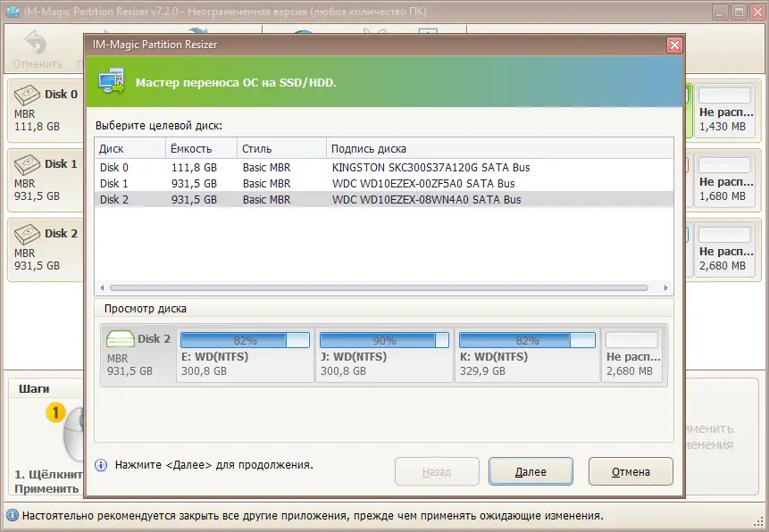This screenshot has height=532, width=769.
Task: Click J: WD(NTFS) partition usage bar
Action: 384,340
